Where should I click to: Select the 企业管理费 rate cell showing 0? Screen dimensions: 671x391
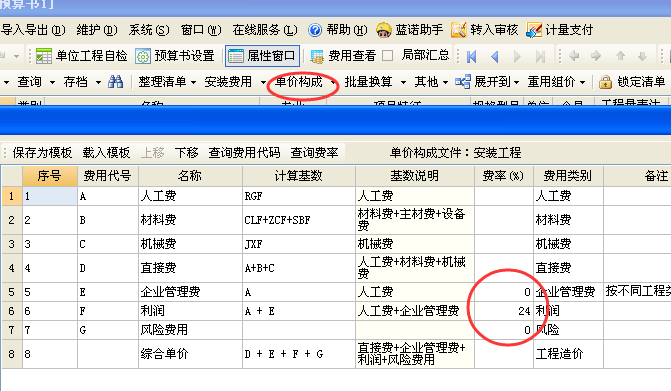pyautogui.click(x=504, y=292)
